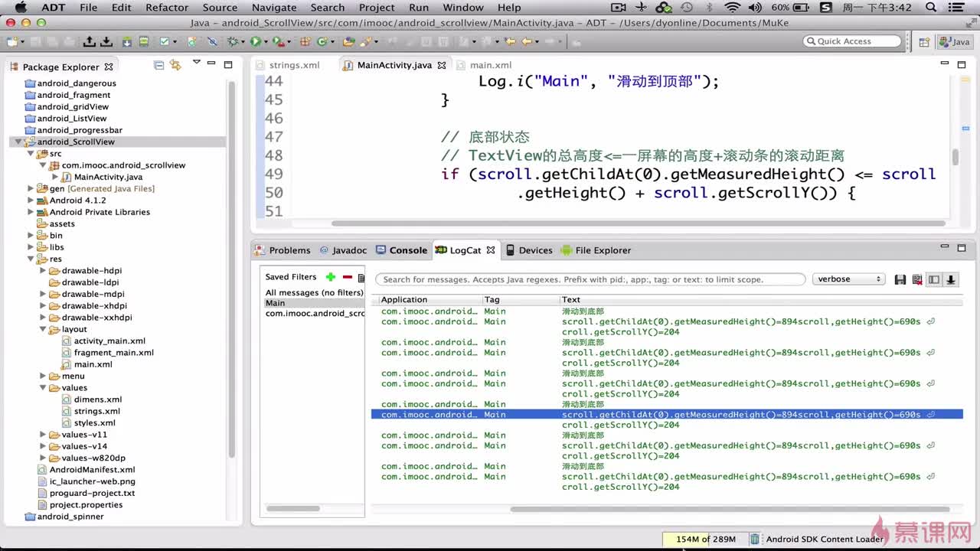Click the Debug bug toolbar icon
This screenshot has width=980, height=551.
233,41
